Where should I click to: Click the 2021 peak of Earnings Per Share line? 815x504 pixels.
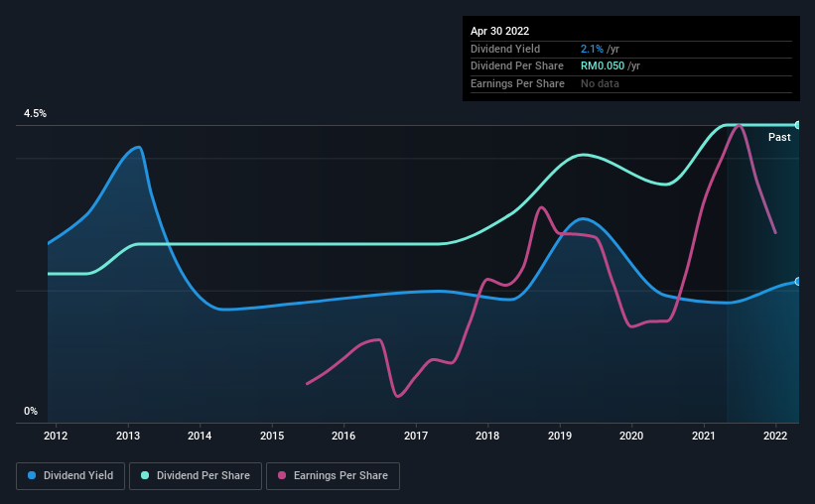739,125
